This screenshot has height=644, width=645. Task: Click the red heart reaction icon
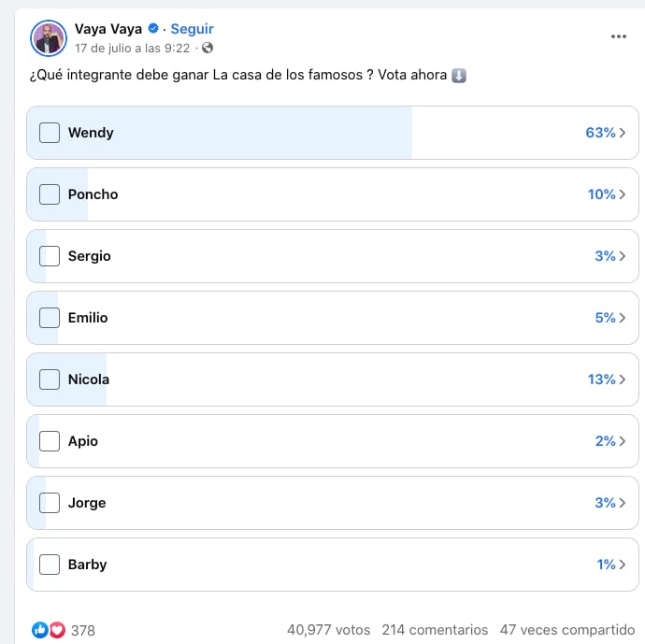(57, 630)
